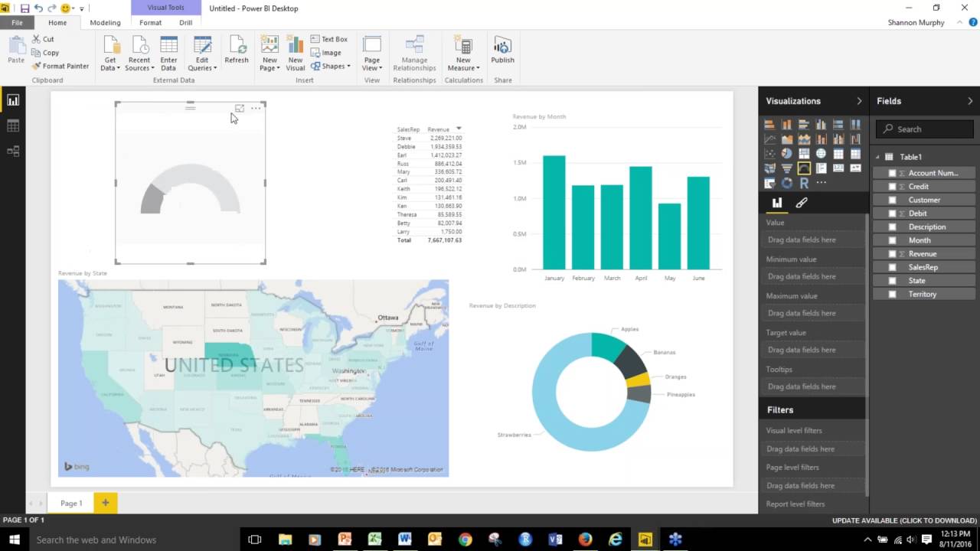This screenshot has height=551, width=980.
Task: Click the Publish button
Action: [x=503, y=50]
